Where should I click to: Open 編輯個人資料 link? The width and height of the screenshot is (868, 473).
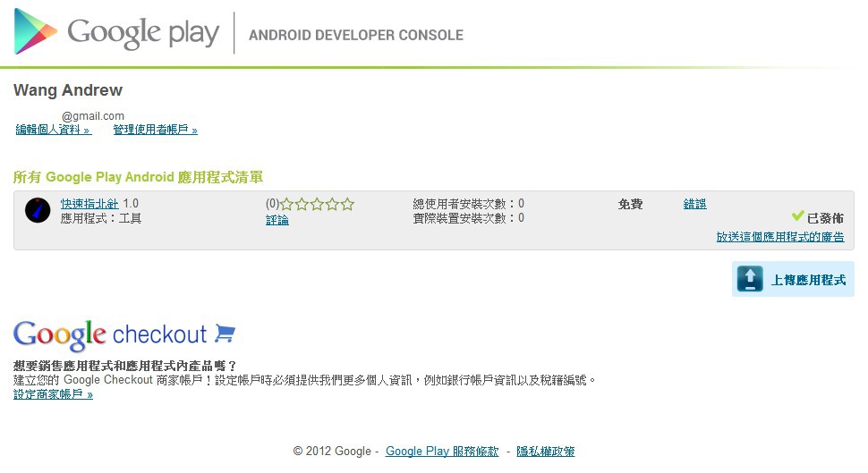(53, 130)
